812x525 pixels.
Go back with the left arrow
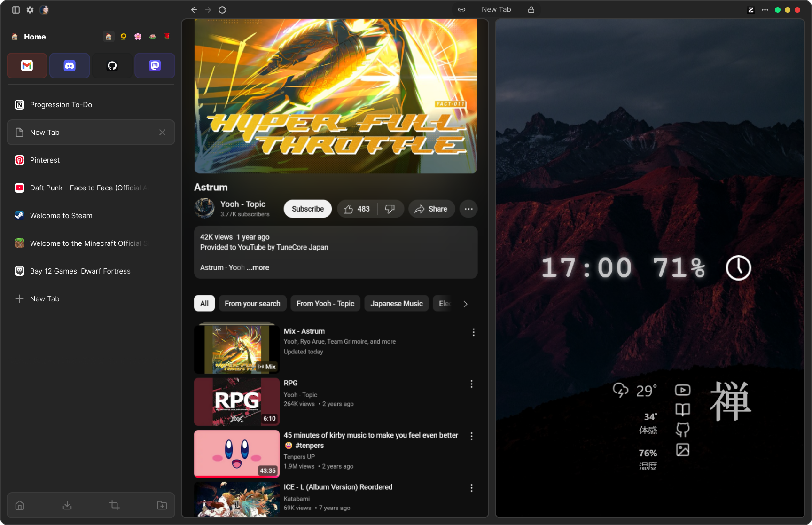click(x=194, y=10)
